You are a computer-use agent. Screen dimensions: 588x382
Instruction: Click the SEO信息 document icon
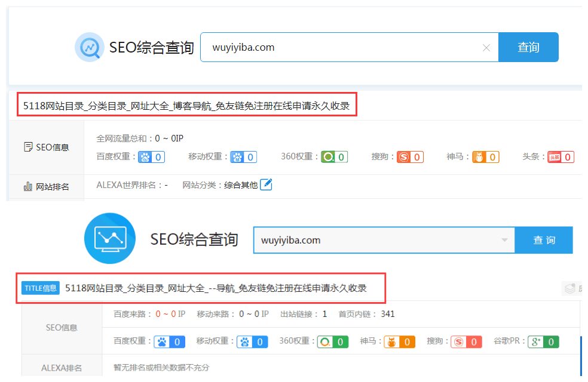27,147
